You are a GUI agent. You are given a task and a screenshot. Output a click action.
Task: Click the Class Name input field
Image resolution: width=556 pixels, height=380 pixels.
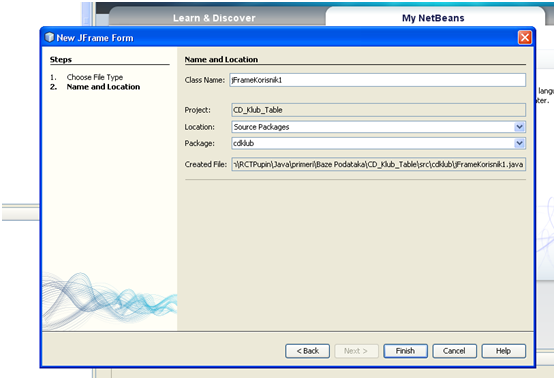coord(377,80)
